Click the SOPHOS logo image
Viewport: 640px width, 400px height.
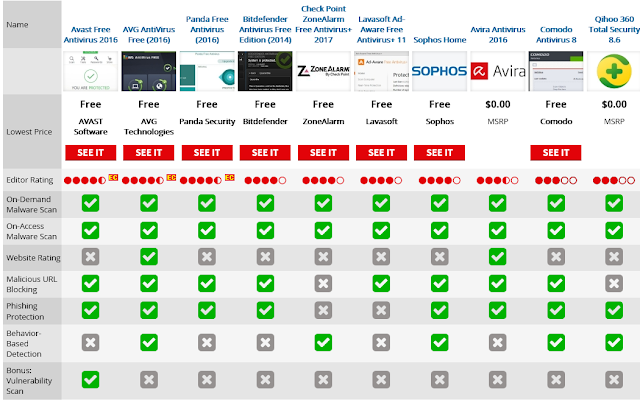[x=440, y=71]
